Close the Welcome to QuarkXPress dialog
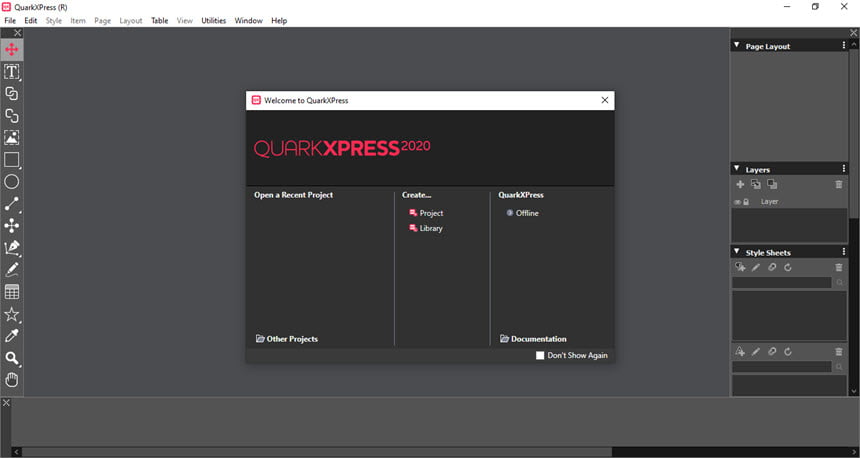The image size is (860, 458). (x=604, y=100)
